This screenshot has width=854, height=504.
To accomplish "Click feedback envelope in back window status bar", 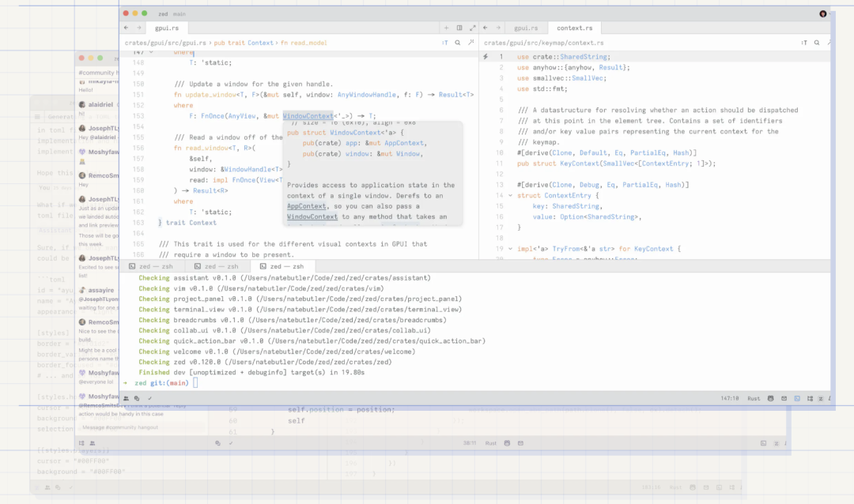I will 520,443.
